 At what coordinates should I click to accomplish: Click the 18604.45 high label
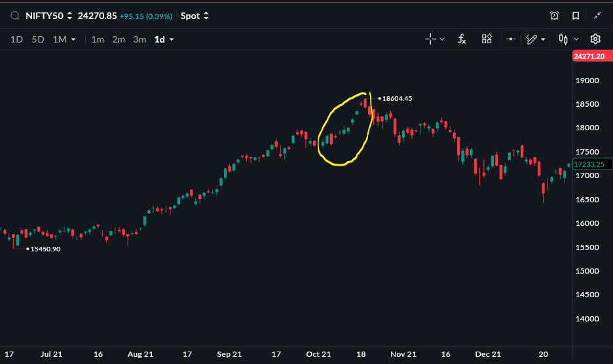pyautogui.click(x=397, y=98)
